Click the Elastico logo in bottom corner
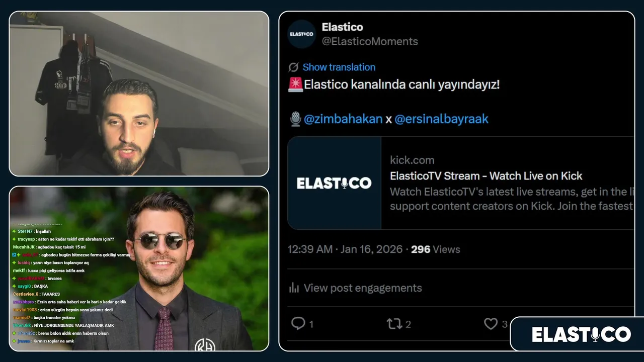Image resolution: width=644 pixels, height=362 pixels. (x=581, y=334)
